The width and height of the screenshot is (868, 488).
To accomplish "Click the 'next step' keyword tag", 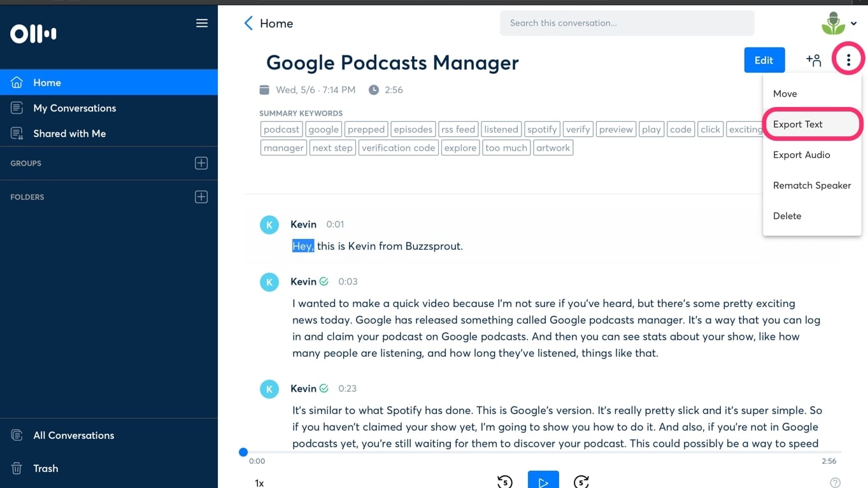I will click(x=332, y=148).
